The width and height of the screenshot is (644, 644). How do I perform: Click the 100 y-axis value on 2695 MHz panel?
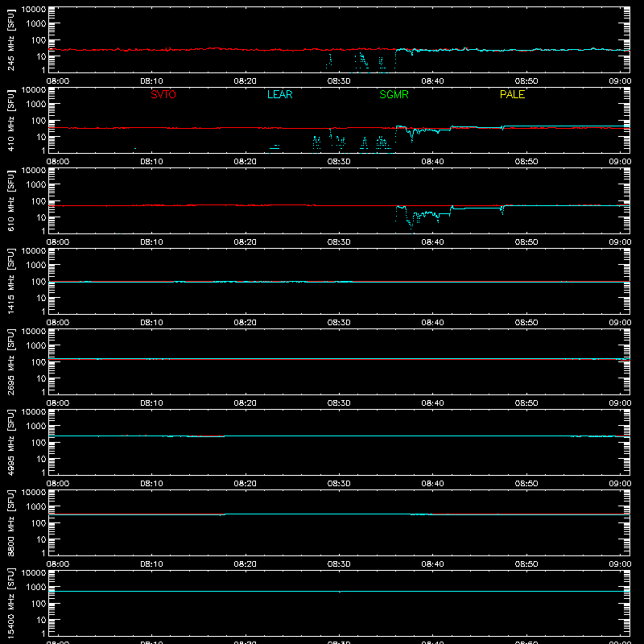39,362
